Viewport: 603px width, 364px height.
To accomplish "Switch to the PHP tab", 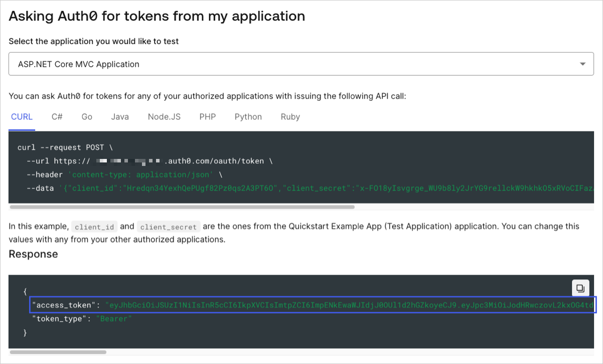I will (208, 117).
